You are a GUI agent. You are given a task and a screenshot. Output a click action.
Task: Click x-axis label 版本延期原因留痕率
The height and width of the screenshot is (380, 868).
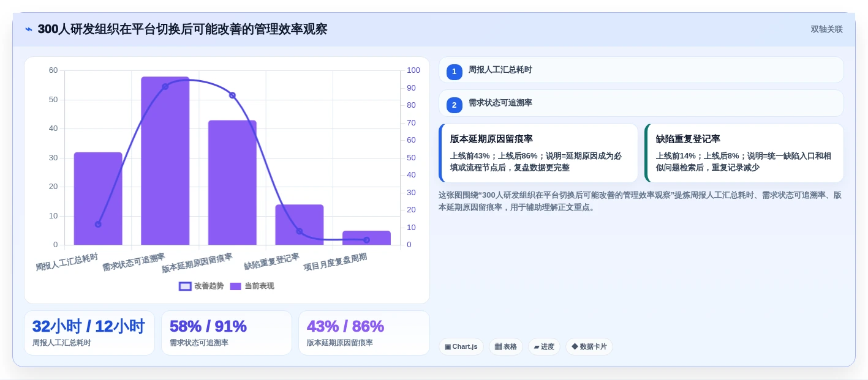[197, 263]
